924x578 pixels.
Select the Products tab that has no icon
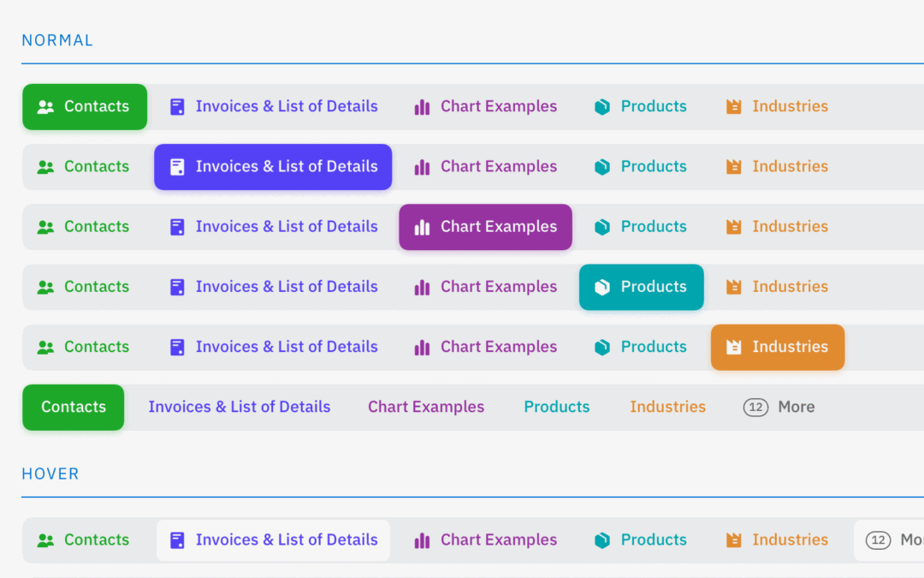coord(557,408)
